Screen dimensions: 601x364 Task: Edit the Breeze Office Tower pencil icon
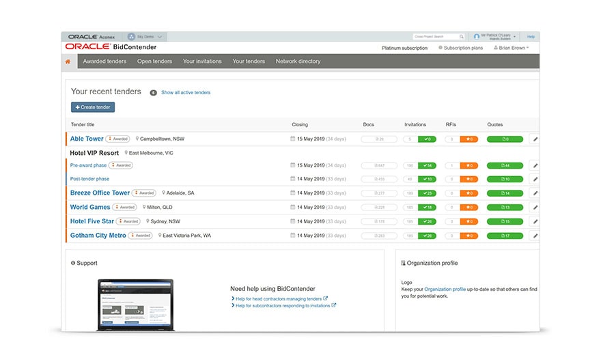click(535, 193)
